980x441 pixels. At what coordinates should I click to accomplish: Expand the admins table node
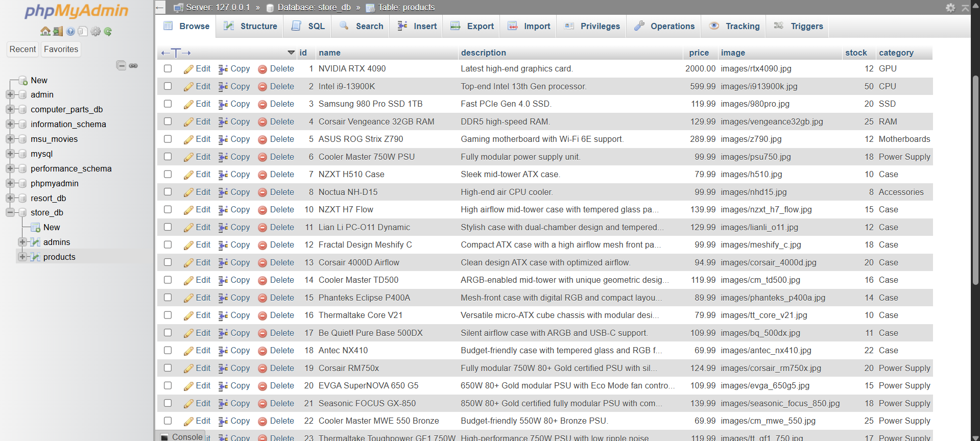point(22,242)
